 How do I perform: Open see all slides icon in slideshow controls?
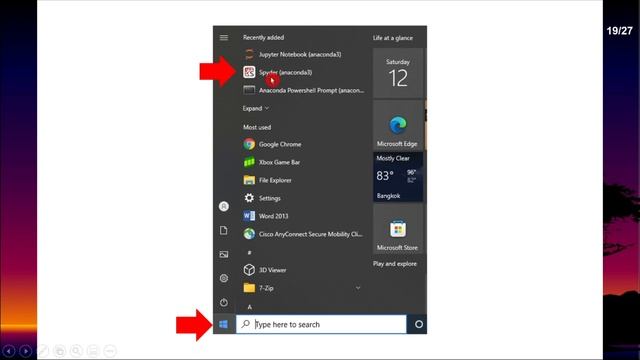pos(60,351)
